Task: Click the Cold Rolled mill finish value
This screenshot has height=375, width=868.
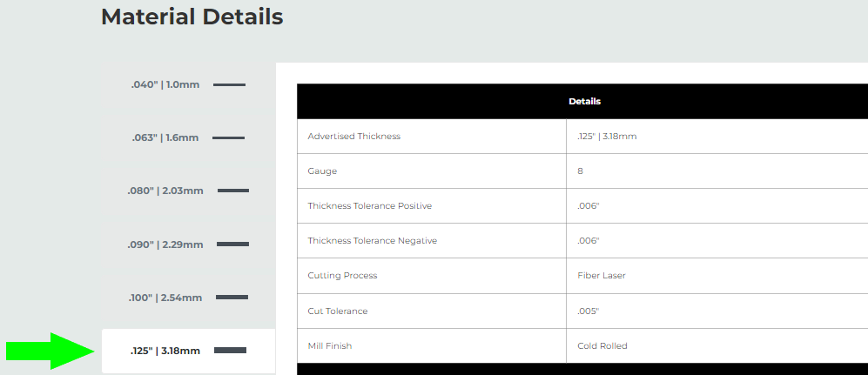Action: pyautogui.click(x=602, y=345)
